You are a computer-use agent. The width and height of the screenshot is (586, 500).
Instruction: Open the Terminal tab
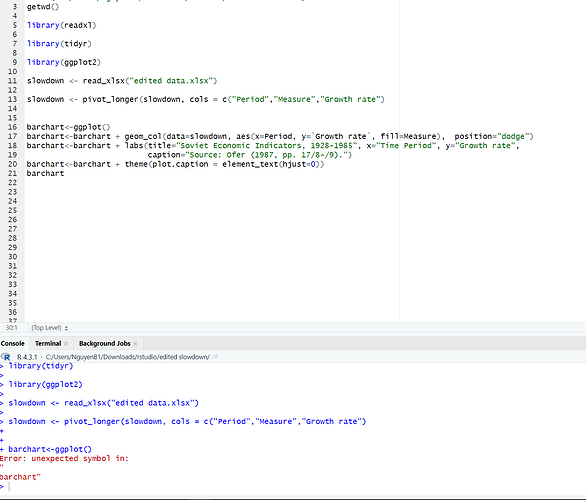tap(48, 343)
